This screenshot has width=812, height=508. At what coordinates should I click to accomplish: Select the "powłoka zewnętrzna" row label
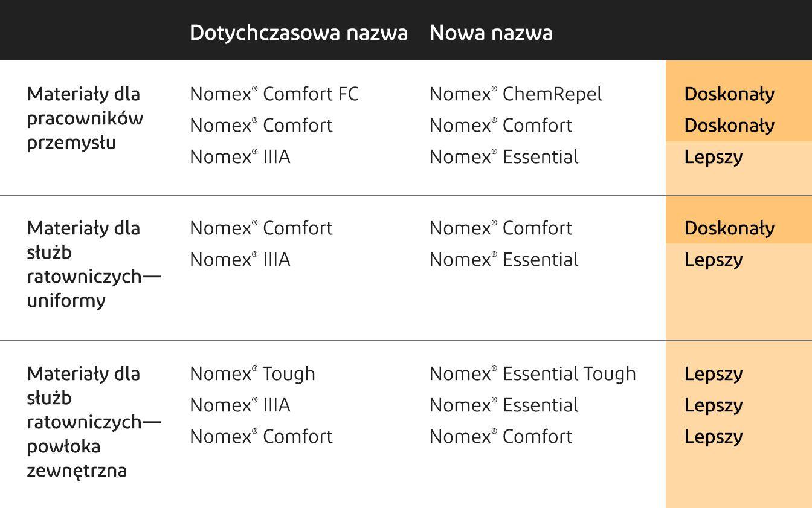(x=94, y=422)
